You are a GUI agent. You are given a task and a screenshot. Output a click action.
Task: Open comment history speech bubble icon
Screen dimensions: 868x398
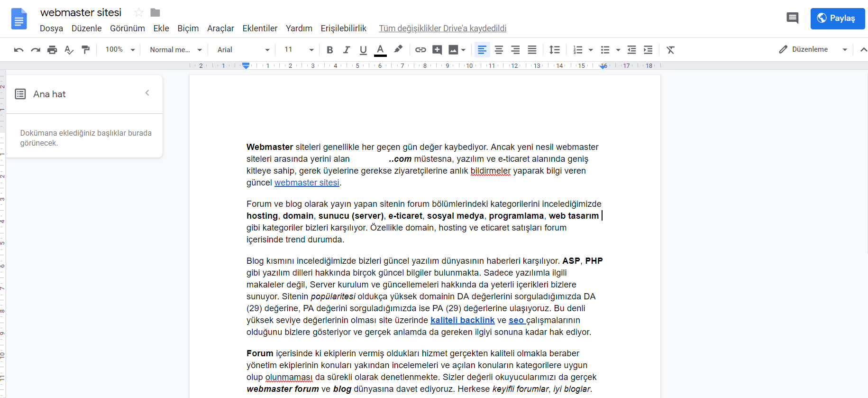coord(792,19)
